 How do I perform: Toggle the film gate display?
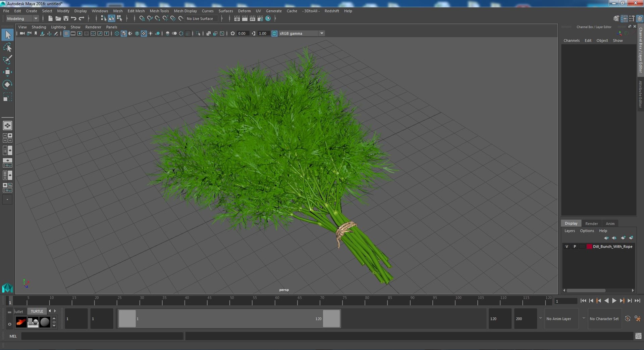(x=73, y=33)
